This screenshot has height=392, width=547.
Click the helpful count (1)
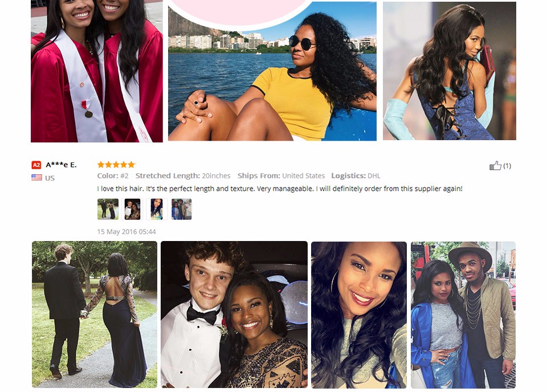(507, 166)
